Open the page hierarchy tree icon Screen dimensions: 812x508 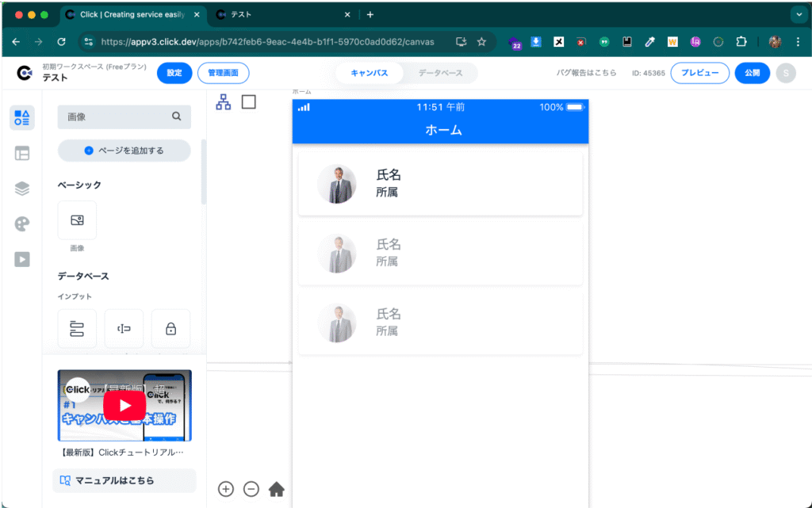coord(223,102)
